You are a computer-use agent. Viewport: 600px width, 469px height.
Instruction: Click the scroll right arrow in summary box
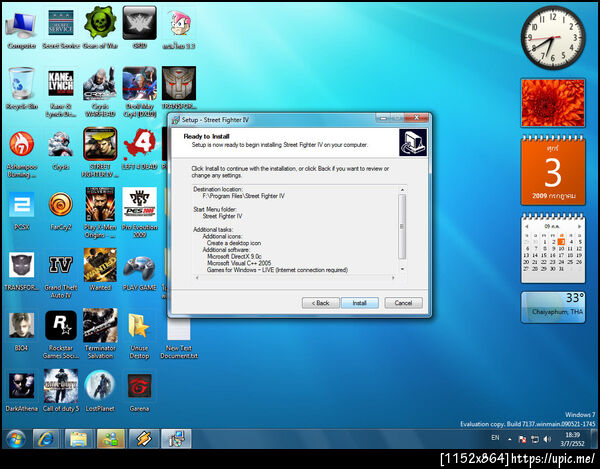[393, 278]
